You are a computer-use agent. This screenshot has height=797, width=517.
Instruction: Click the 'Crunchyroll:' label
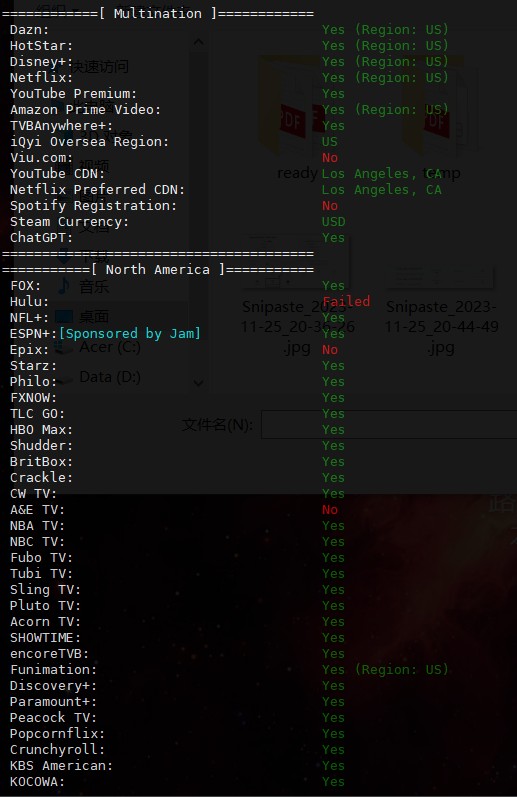coord(57,750)
